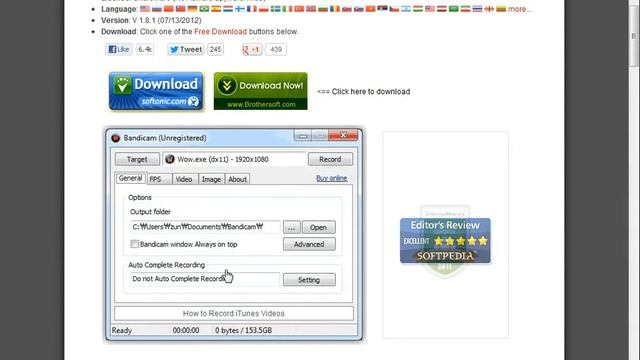Image resolution: width=640 pixels, height=360 pixels.
Task: Click the tweet count 245
Action: 216,49
